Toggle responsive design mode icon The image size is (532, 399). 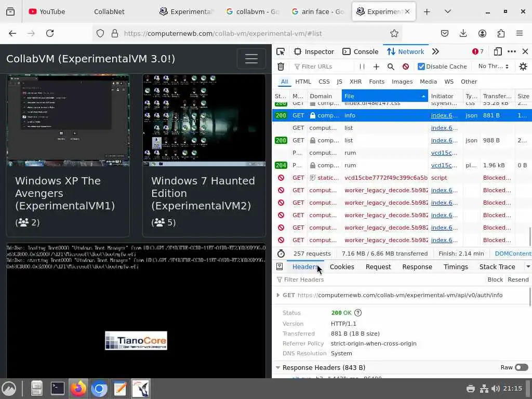tap(498, 51)
